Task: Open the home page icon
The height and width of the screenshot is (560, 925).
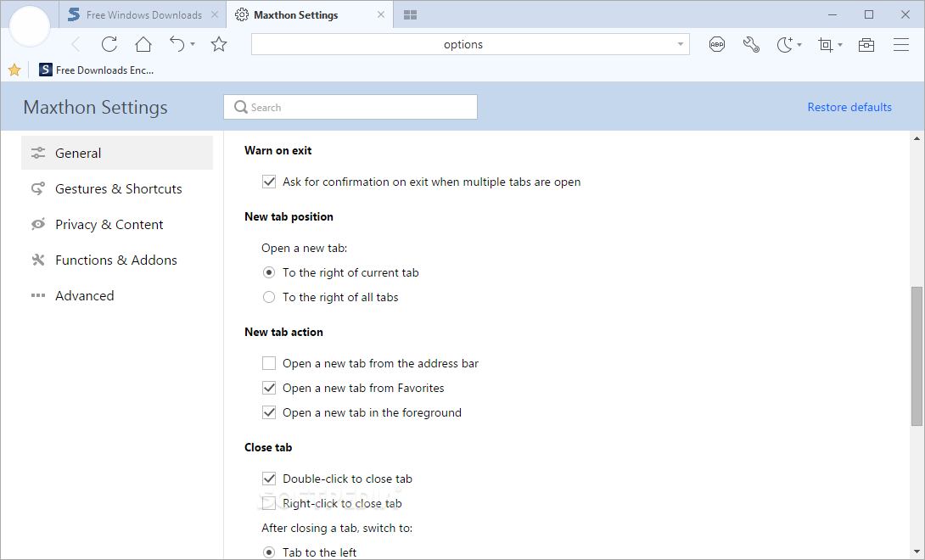Action: coord(143,44)
